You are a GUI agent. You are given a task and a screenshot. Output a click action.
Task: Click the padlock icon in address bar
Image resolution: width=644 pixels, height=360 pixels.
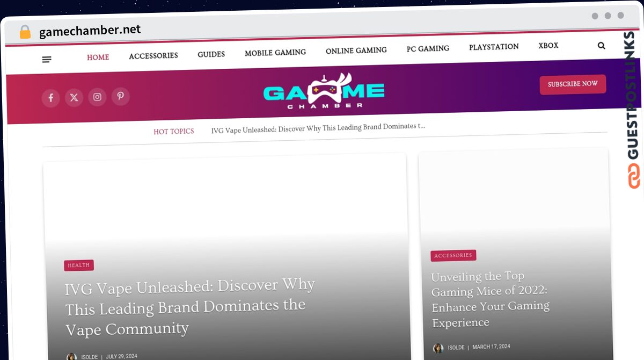pyautogui.click(x=25, y=32)
